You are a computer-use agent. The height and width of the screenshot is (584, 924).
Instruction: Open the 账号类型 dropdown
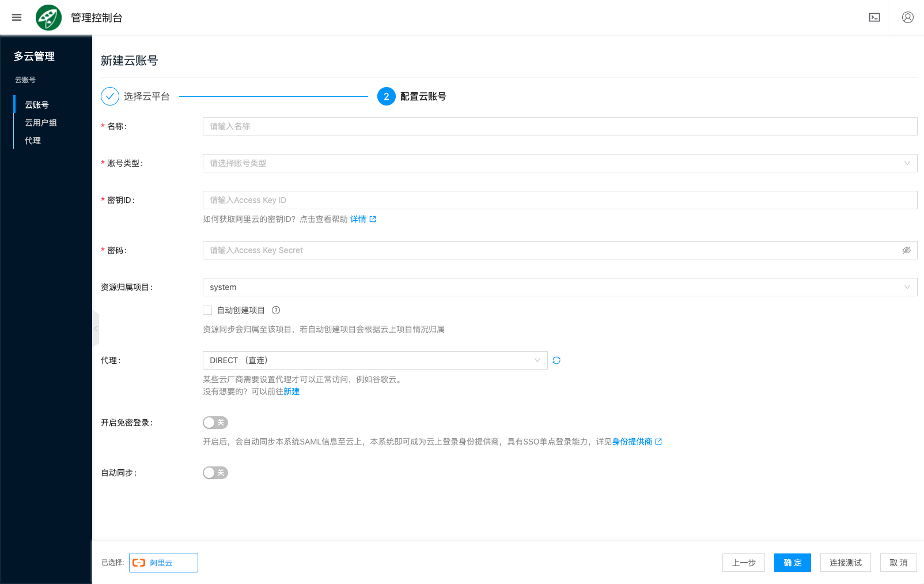pos(559,163)
